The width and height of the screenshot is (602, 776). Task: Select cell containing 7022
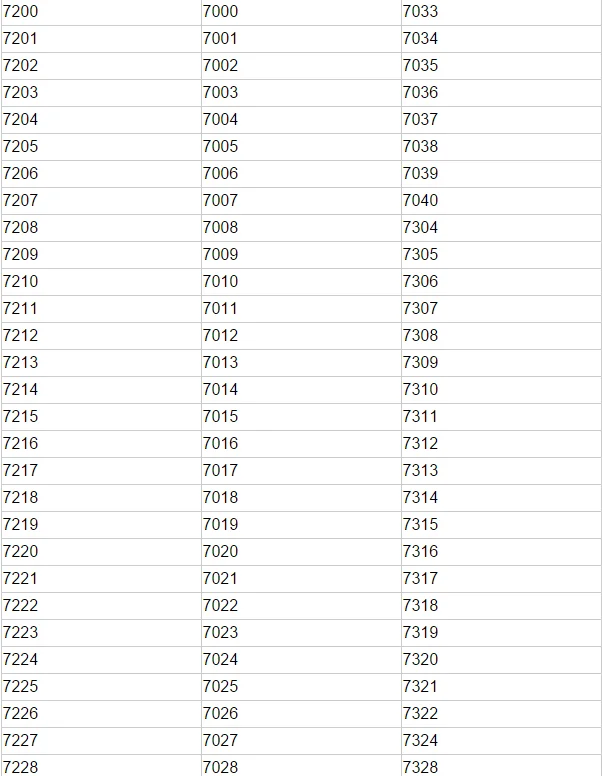coord(221,606)
